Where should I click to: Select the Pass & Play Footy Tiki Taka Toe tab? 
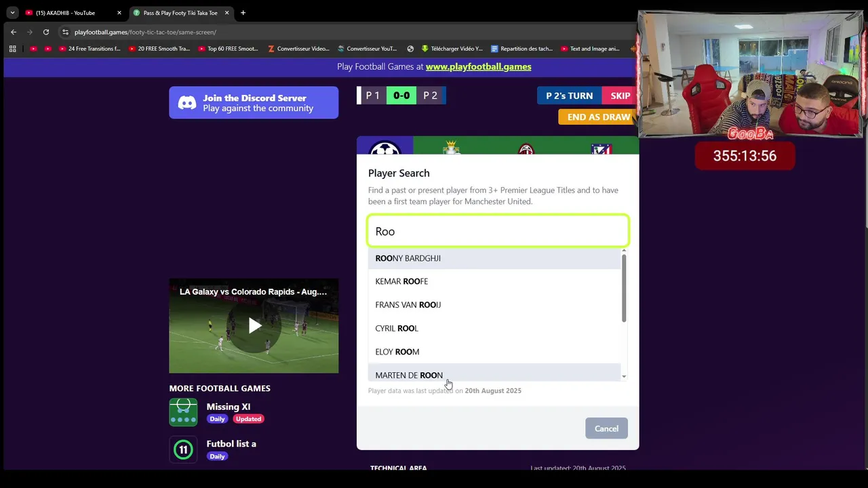point(180,13)
